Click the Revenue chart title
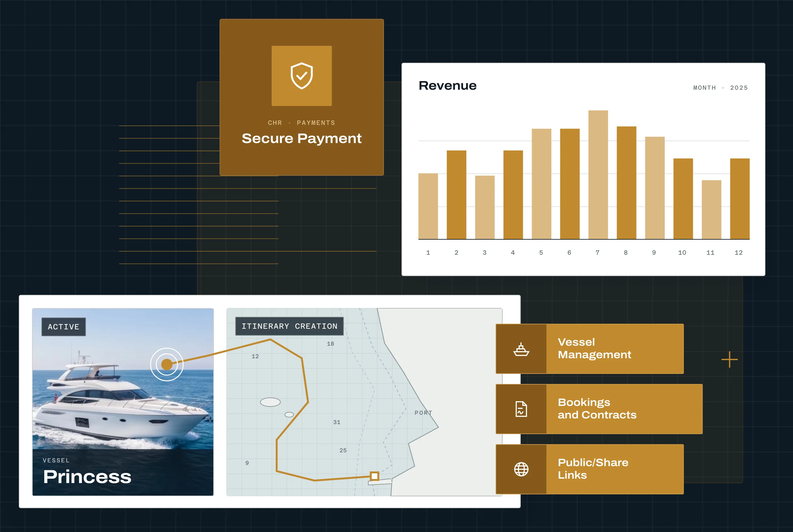The image size is (793, 532). pos(447,86)
